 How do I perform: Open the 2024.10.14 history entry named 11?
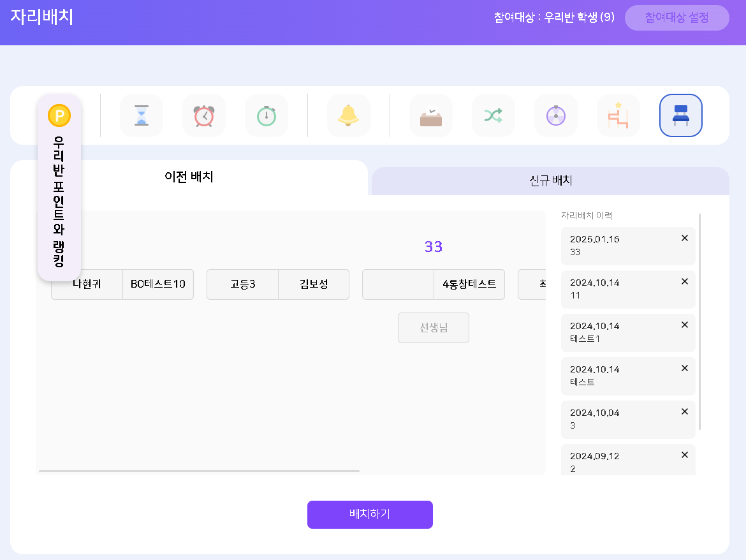click(x=618, y=289)
